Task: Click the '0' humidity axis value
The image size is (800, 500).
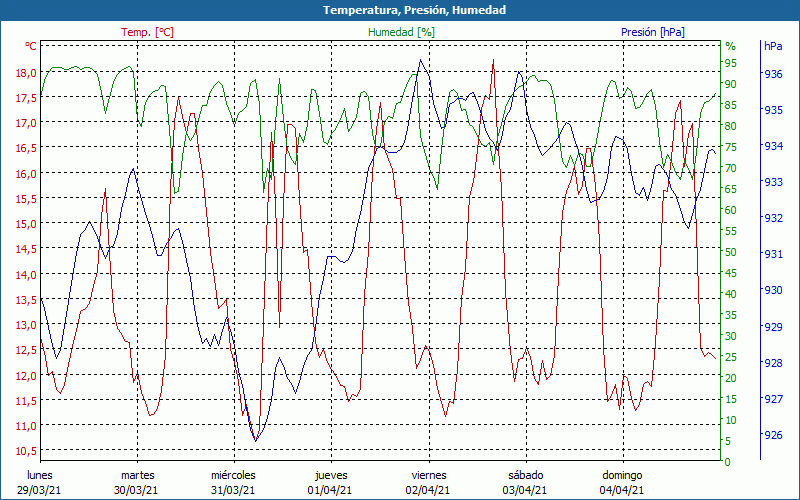Action: (728, 462)
